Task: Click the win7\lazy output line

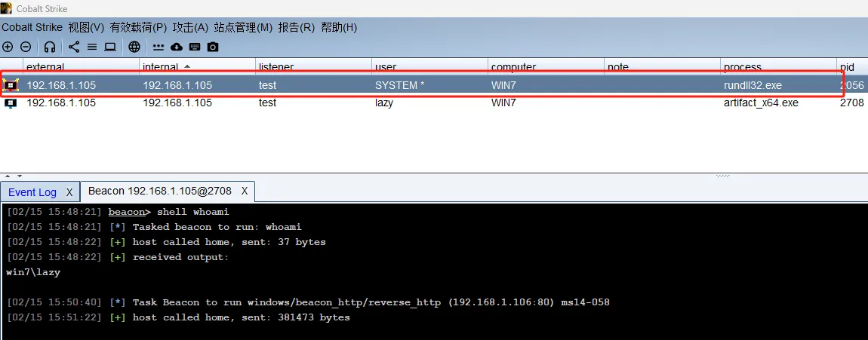Action: (32, 272)
